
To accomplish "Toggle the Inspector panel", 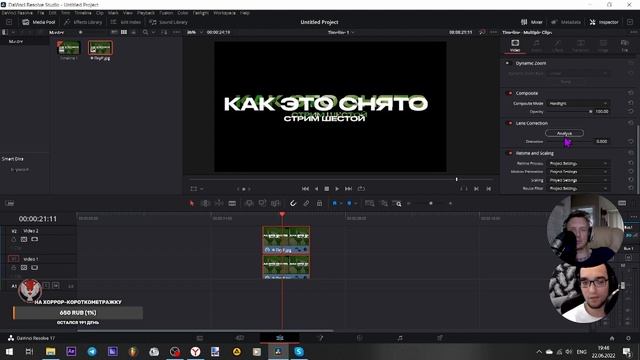I will 604,22.
